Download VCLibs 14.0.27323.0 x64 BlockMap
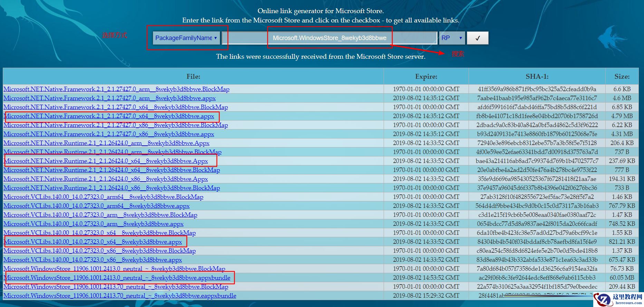 pyautogui.click(x=99, y=233)
